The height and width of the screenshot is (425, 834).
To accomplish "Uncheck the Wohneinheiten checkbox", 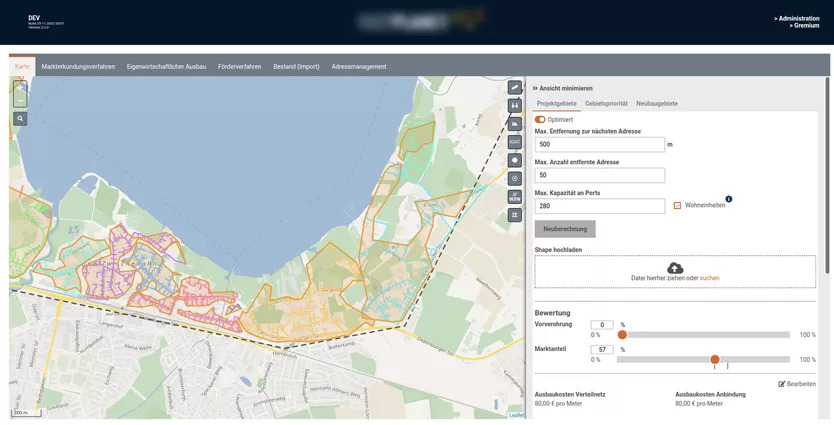I will click(677, 206).
